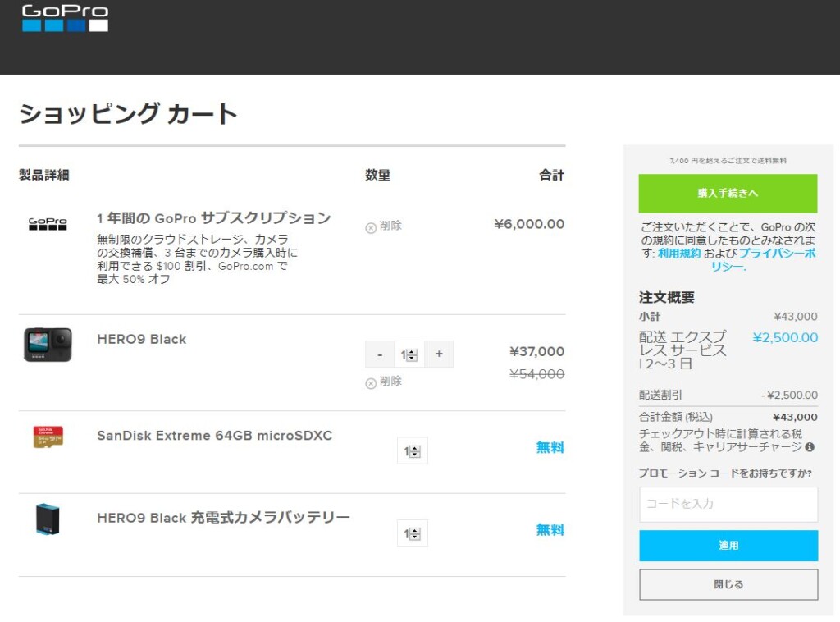Open the HERO9 Black product title
Viewport: 840px width, 622px height.
click(x=142, y=339)
